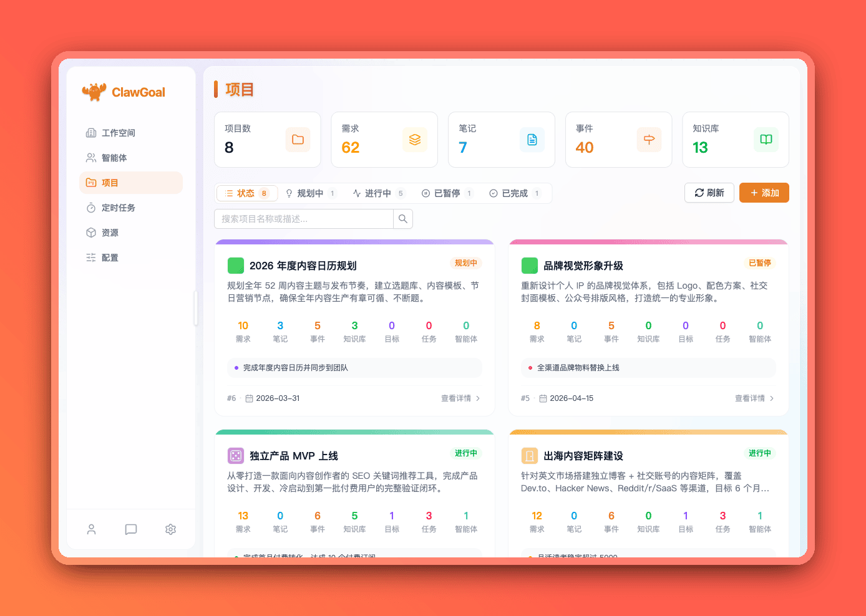This screenshot has height=616, width=866.
Task: Click the 添加 add button
Action: [764, 193]
